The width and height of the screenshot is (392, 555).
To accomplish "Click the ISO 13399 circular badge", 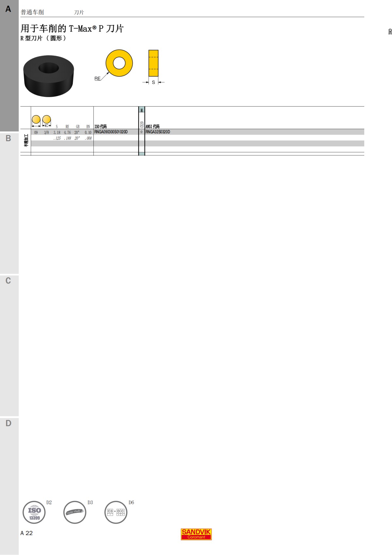I will pos(34,512).
